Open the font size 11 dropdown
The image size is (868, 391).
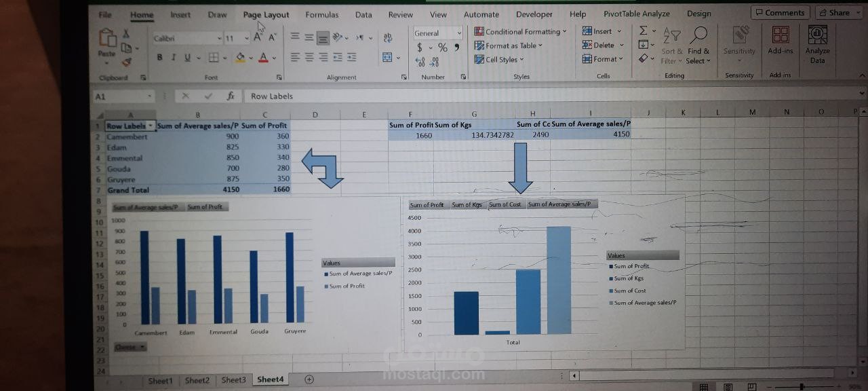click(247, 39)
